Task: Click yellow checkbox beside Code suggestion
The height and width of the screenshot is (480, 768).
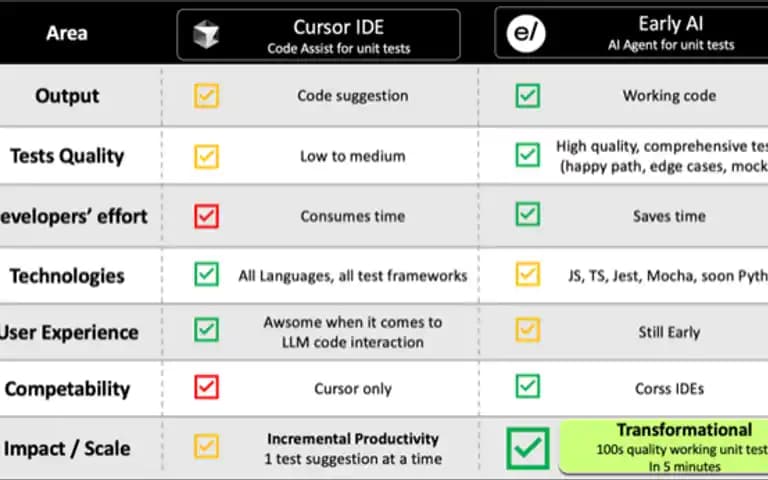Action: click(x=206, y=96)
